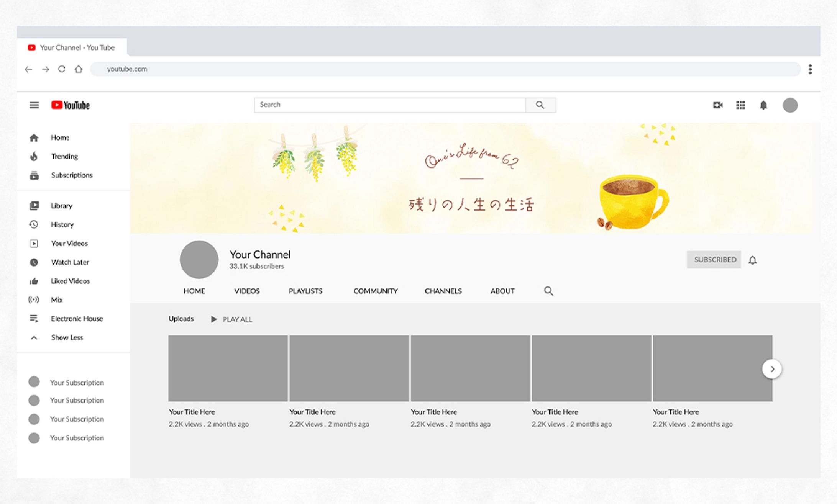This screenshot has width=837, height=504.
Task: Select Trending in the sidebar
Action: tap(64, 156)
